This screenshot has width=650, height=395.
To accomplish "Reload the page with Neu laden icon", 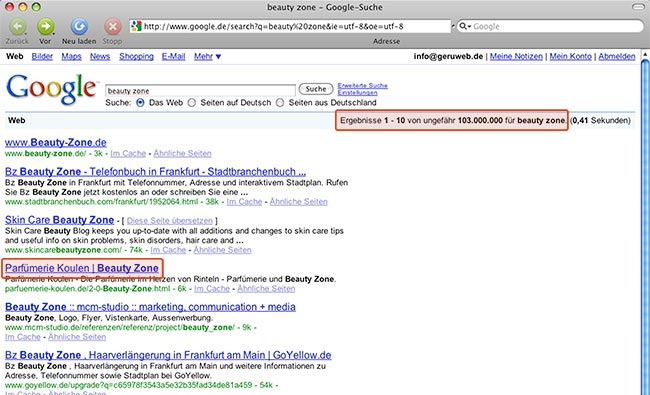I will tap(79, 27).
